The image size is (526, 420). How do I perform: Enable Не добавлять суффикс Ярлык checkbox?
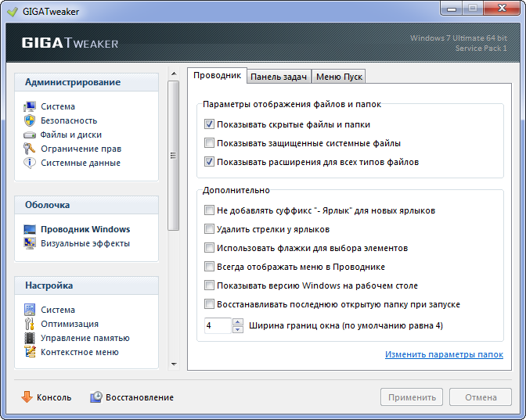tap(209, 210)
